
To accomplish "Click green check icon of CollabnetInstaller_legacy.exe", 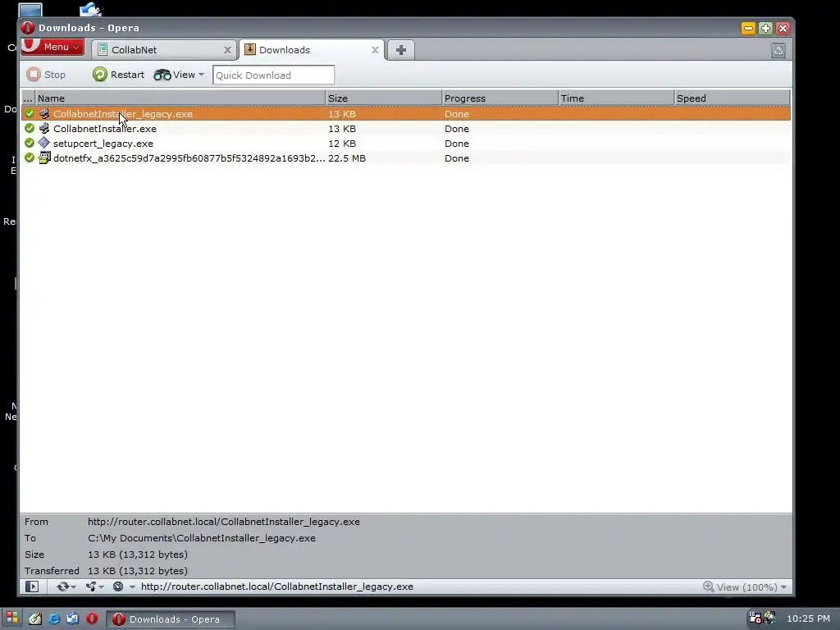I will pyautogui.click(x=30, y=113).
